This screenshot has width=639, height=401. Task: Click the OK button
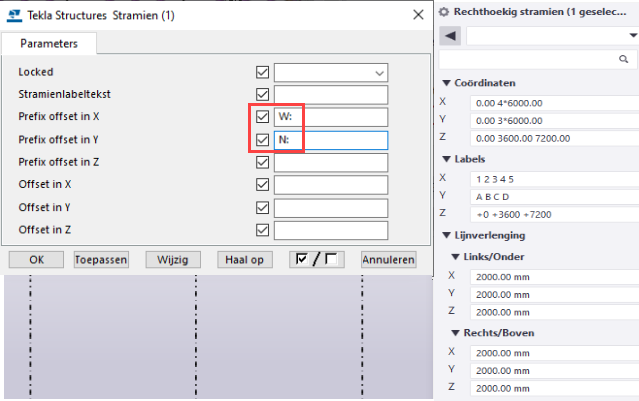(x=36, y=260)
